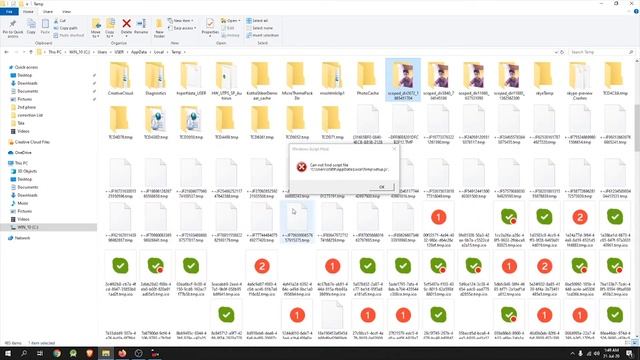Select Music under This PC
Viewport: 640px width, 360px height.
[22, 203]
